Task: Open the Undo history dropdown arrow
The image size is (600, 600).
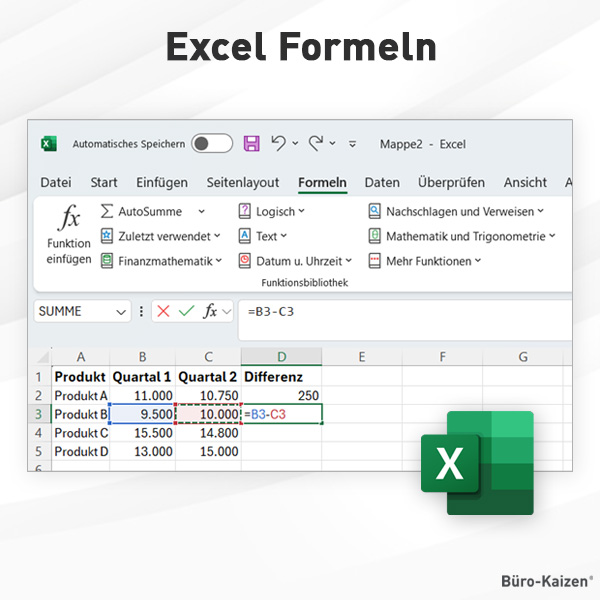Action: click(295, 143)
